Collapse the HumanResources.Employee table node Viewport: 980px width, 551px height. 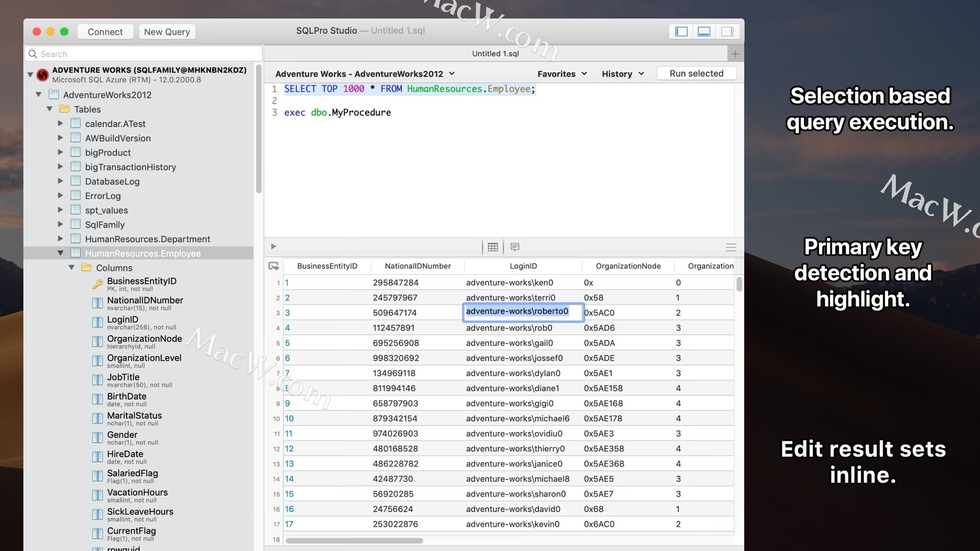(60, 253)
